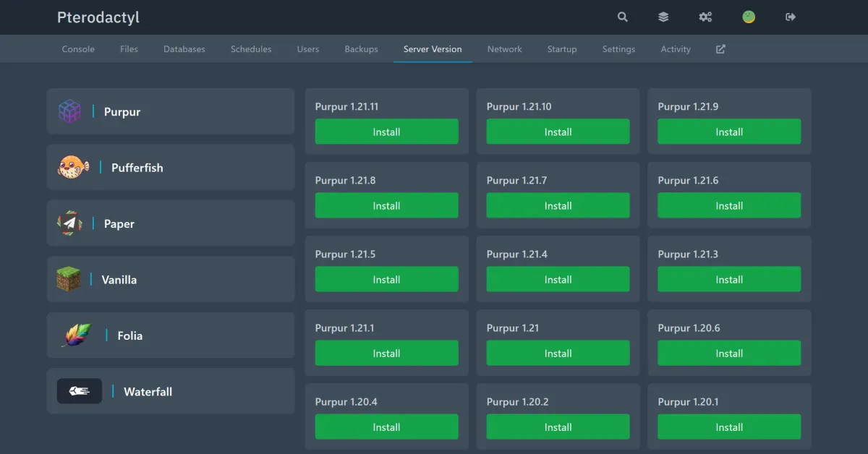Click the logout arrow icon
This screenshot has height=454, width=868.
(x=791, y=17)
